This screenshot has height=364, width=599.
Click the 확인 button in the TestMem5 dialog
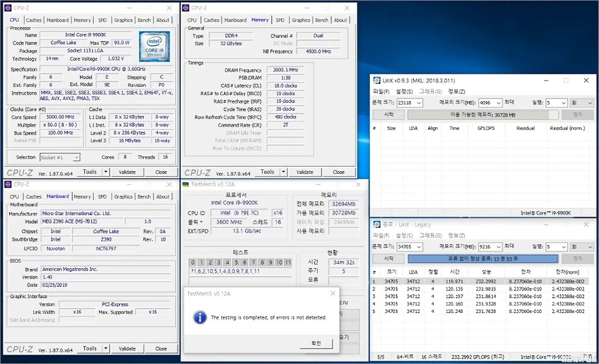pos(316,344)
